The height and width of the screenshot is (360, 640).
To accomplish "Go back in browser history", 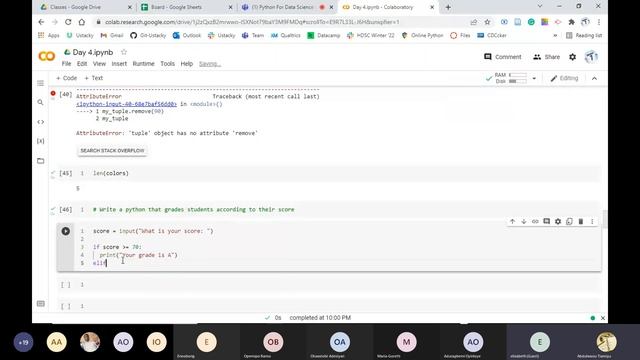I will click(x=41, y=22).
